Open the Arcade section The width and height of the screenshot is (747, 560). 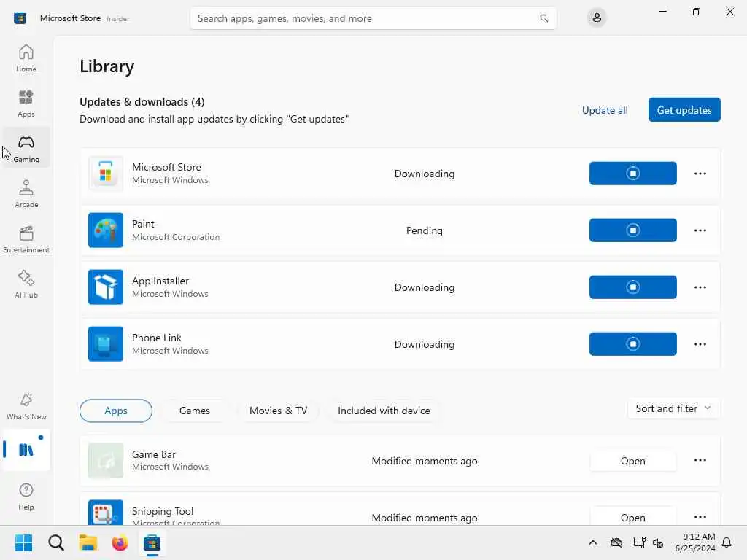click(x=26, y=194)
